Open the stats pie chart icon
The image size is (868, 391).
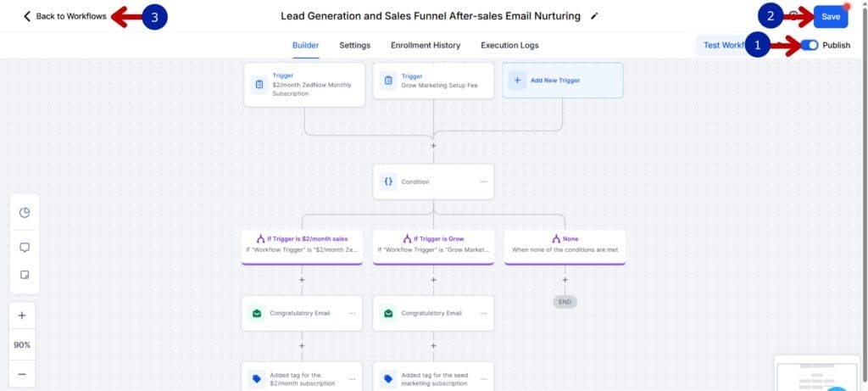click(25, 213)
